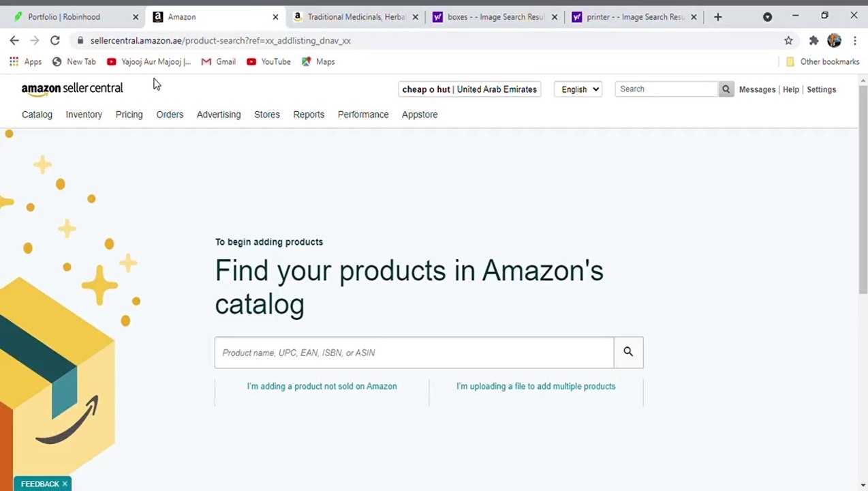Click the header search magnifier icon

tap(726, 89)
